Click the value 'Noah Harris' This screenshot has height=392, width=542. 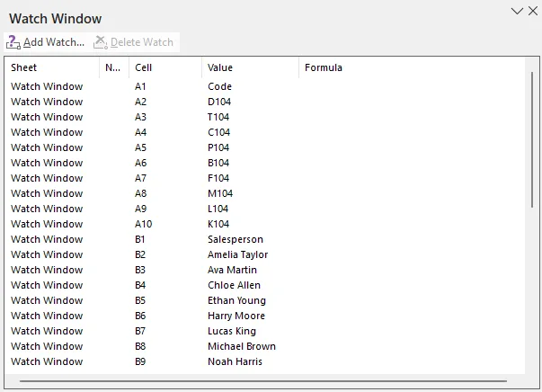(235, 361)
